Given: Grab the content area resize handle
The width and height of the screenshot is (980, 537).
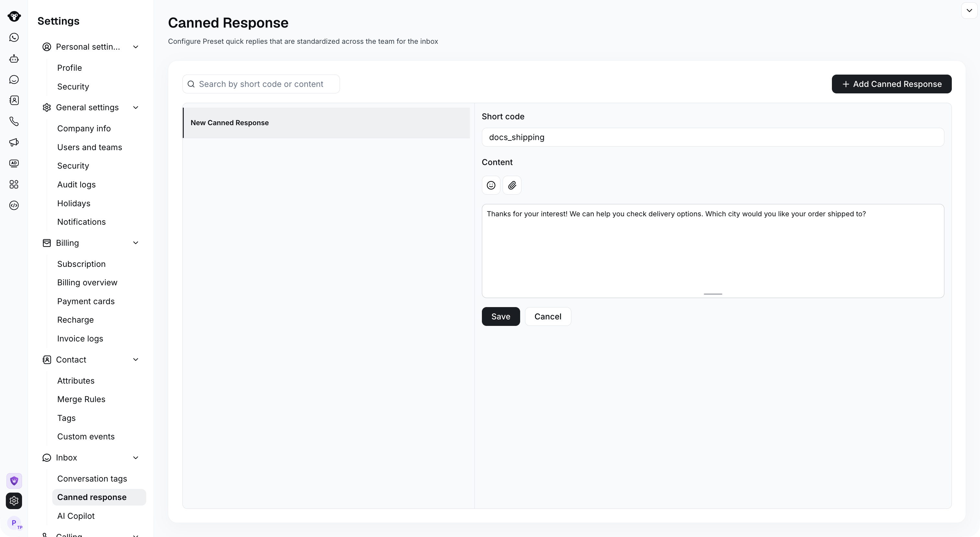Looking at the screenshot, I should [713, 294].
